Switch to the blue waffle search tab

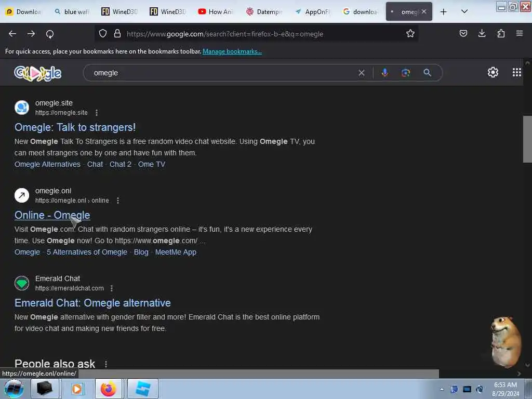(72, 11)
